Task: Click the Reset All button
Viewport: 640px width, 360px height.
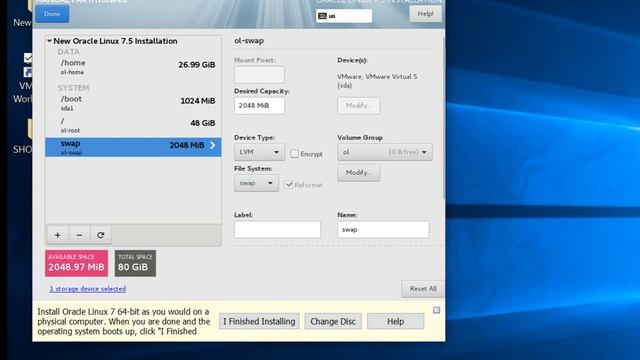Action: pyautogui.click(x=423, y=289)
